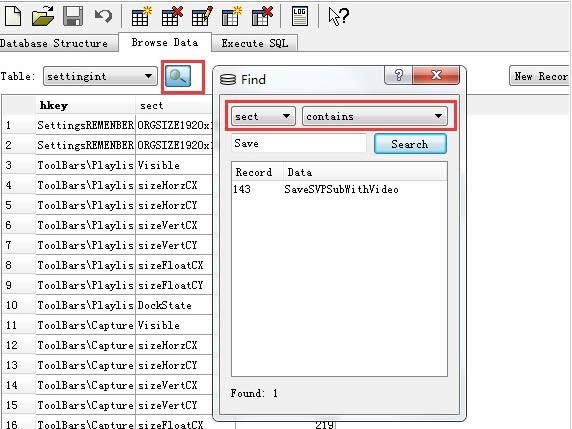This screenshot has width=572, height=429.
Task: Open the SQL log icon
Action: click(300, 16)
